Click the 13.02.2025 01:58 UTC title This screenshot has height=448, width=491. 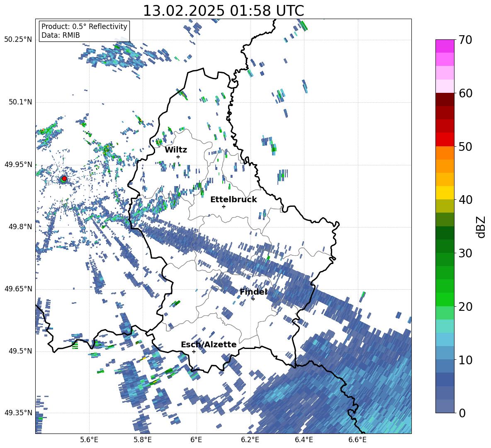tap(223, 11)
